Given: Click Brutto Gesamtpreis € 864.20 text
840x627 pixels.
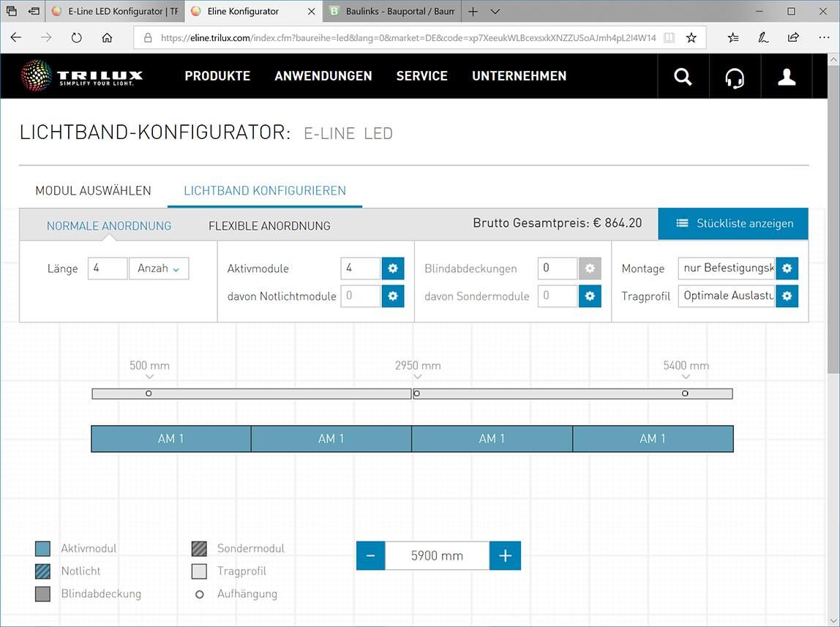Looking at the screenshot, I should [x=557, y=223].
